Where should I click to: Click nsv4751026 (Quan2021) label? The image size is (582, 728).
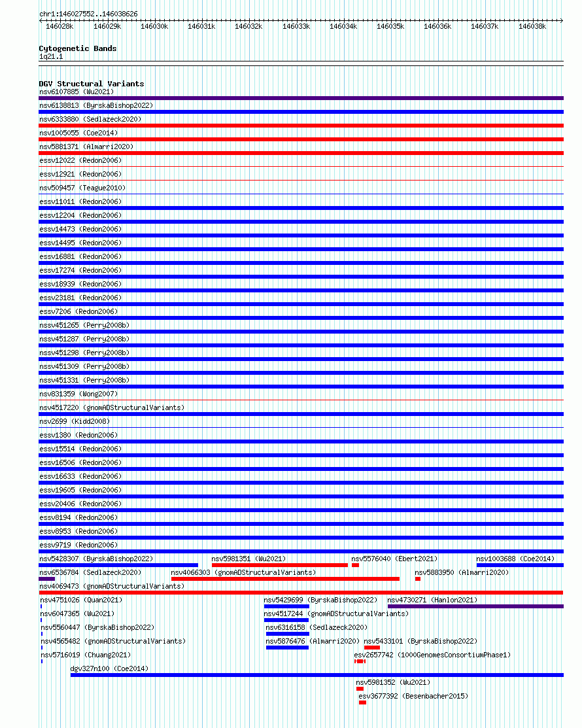81,600
